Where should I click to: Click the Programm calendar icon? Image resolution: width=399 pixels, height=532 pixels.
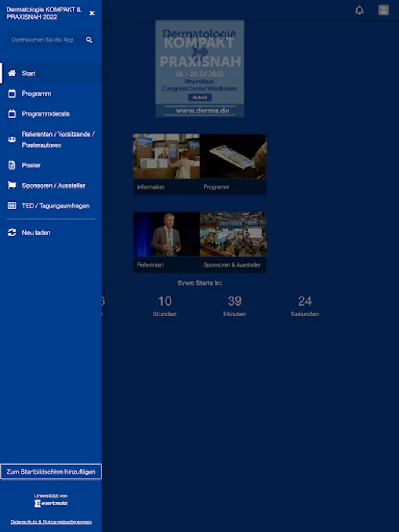[12, 93]
